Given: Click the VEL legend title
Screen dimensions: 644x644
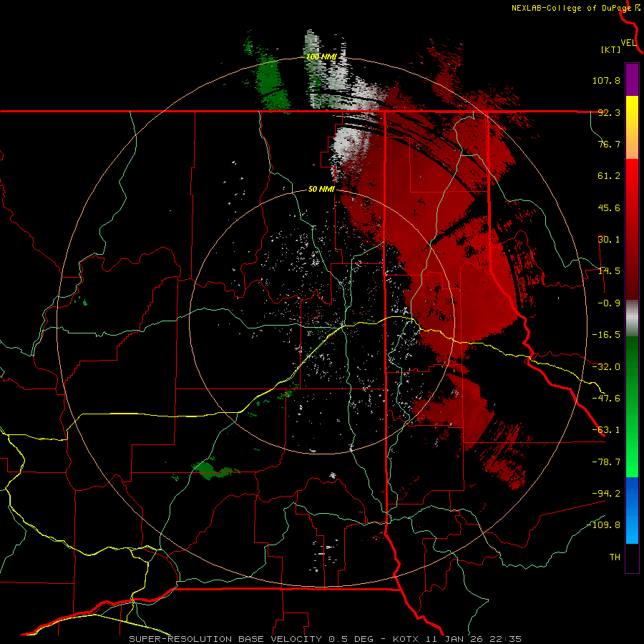Looking at the screenshot, I should pyautogui.click(x=628, y=43).
